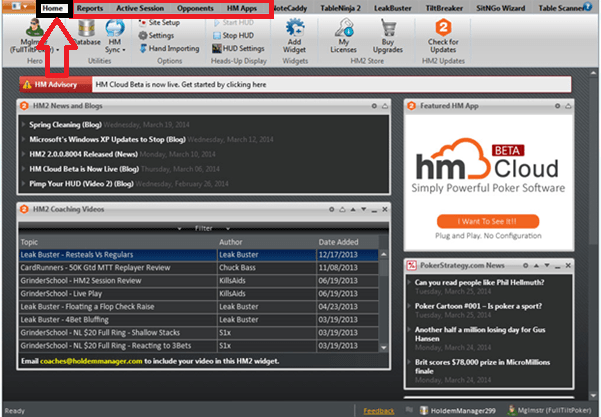Click the 'I Want To See It!!' button
This screenshot has width=601, height=417.
tap(488, 221)
